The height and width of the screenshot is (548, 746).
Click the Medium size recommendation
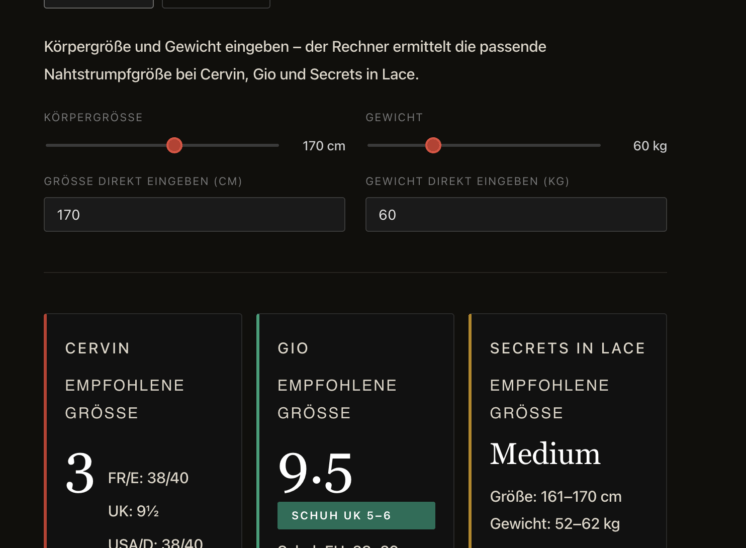[x=545, y=453]
